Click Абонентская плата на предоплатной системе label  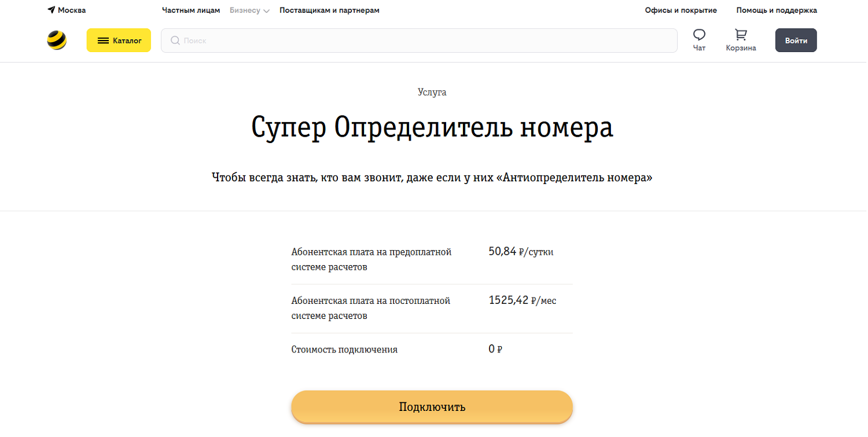pyautogui.click(x=372, y=259)
